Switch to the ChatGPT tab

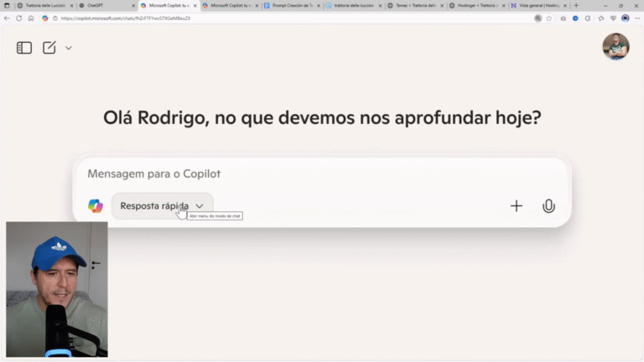tap(105, 6)
